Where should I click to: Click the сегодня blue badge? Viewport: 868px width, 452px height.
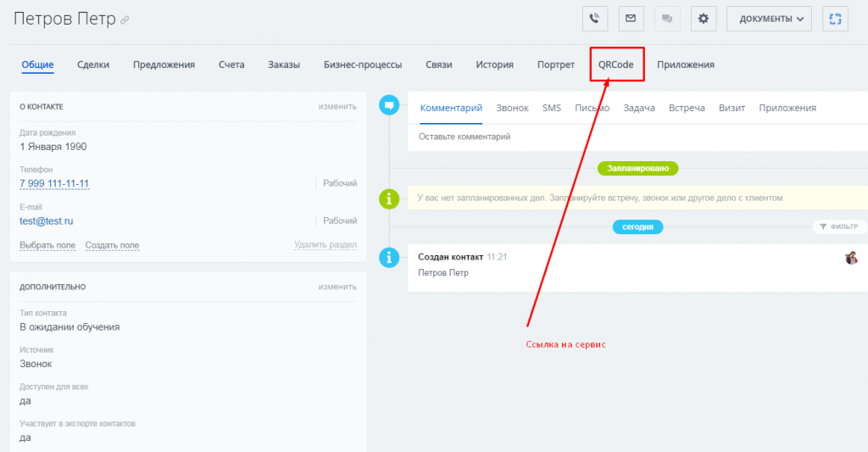click(637, 226)
